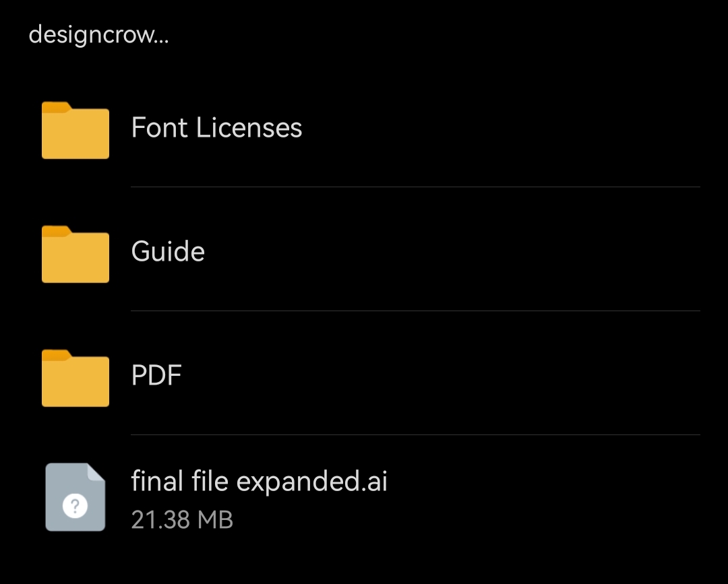Tap the word "Licenses" in Font Licenses
Image resolution: width=728 pixels, height=584 pixels.
coord(249,128)
